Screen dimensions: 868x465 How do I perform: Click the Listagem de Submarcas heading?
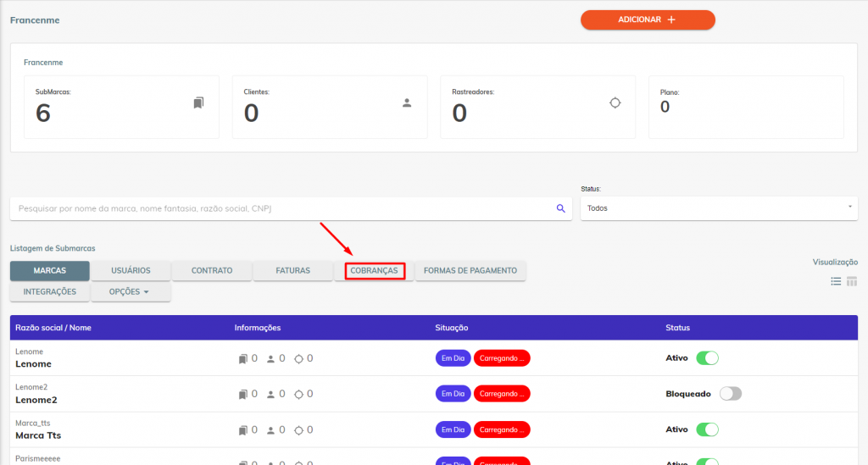click(53, 248)
